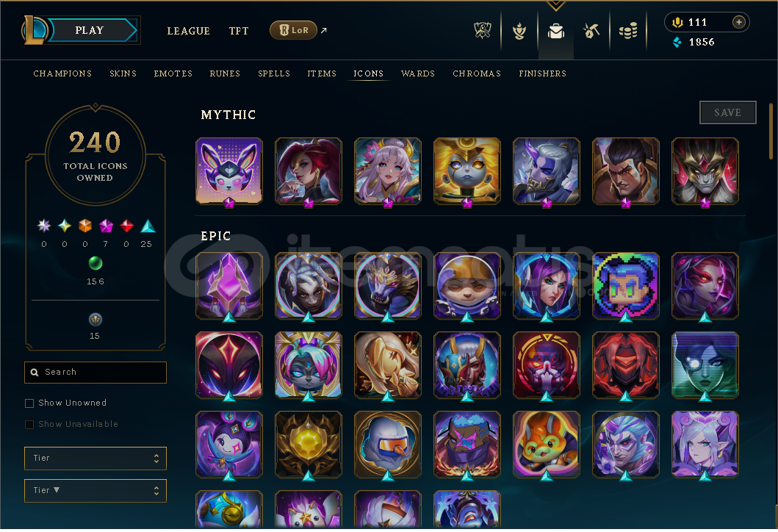The width and height of the screenshot is (778, 532).
Task: Open the Tier sorting dropdown with arrow
Action: 96,492
